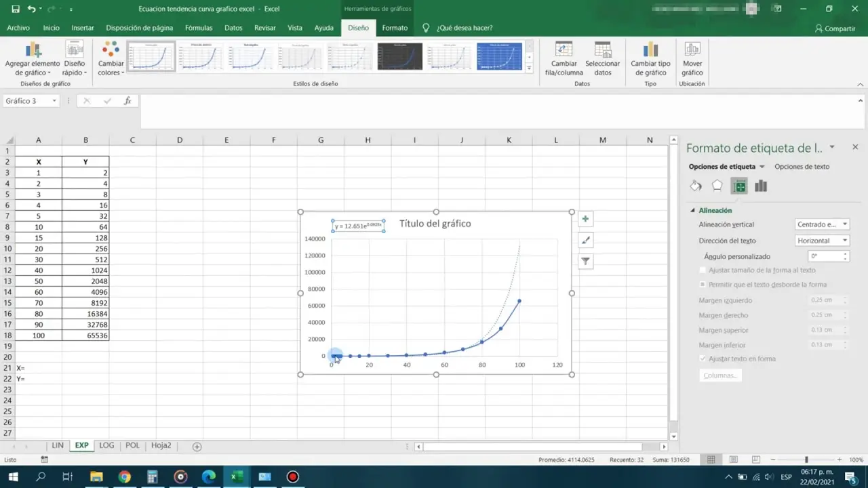The image size is (868, 488).
Task: Click the Columnas button
Action: 720,375
